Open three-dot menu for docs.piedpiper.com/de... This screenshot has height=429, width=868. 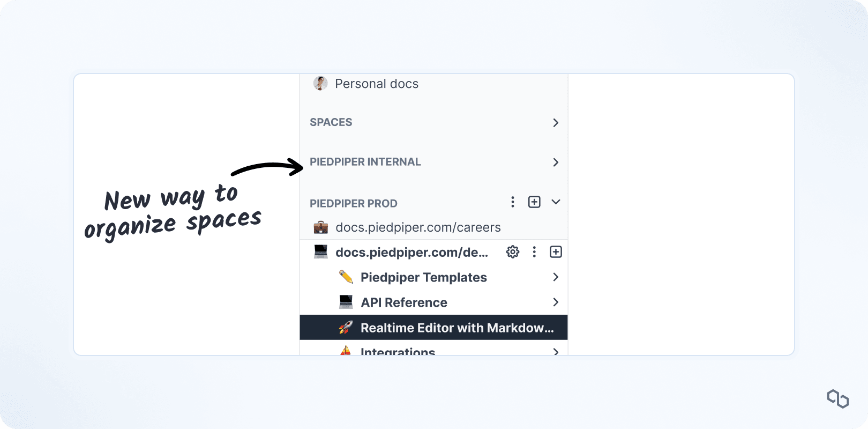point(534,252)
